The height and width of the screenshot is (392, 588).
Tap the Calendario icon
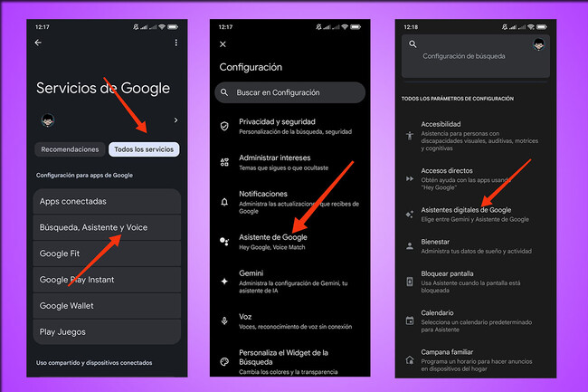[410, 320]
